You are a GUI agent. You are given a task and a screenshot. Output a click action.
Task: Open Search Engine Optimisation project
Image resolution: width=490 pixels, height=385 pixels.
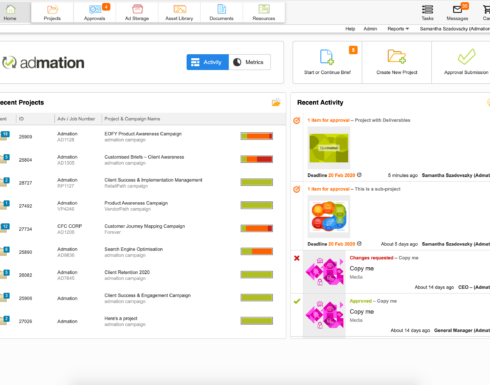133,249
